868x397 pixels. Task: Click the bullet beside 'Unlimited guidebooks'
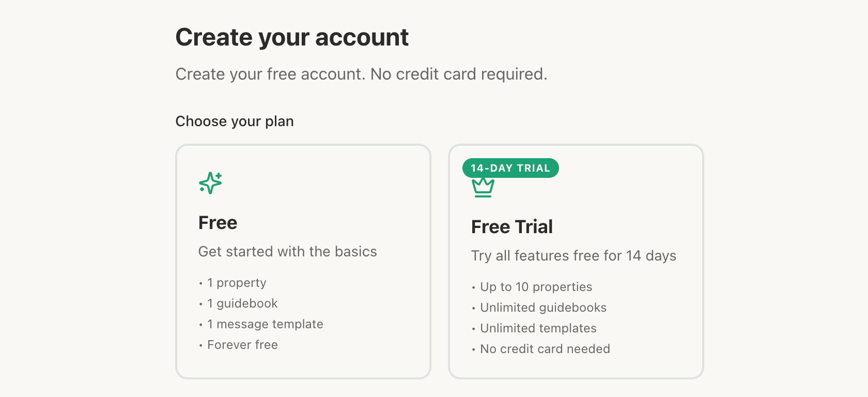coord(473,308)
